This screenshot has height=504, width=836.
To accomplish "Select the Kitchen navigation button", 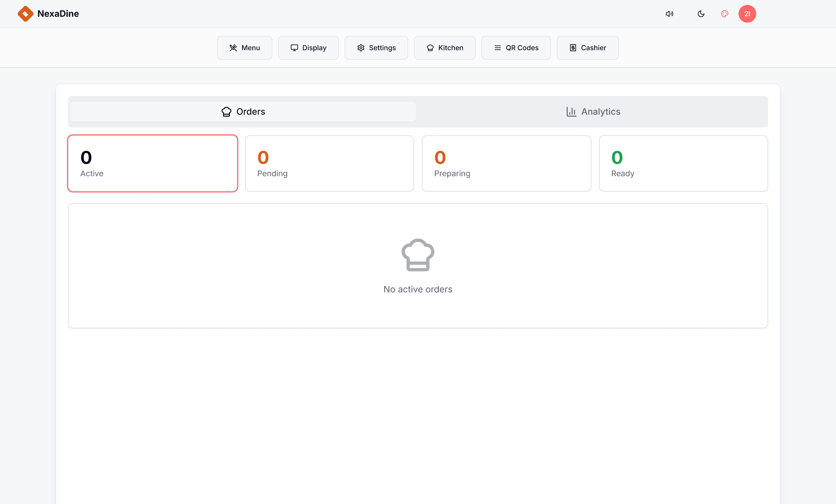I will [x=445, y=48].
